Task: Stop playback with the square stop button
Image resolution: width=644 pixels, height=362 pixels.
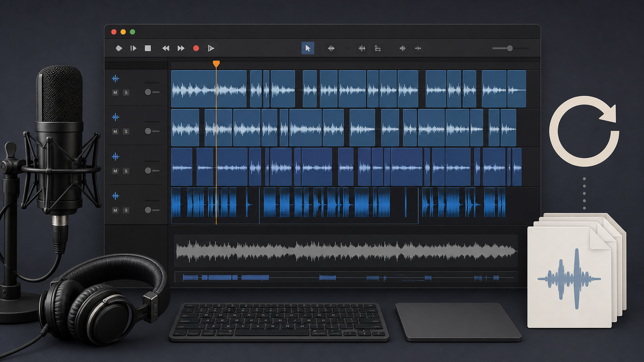Action: coord(148,48)
